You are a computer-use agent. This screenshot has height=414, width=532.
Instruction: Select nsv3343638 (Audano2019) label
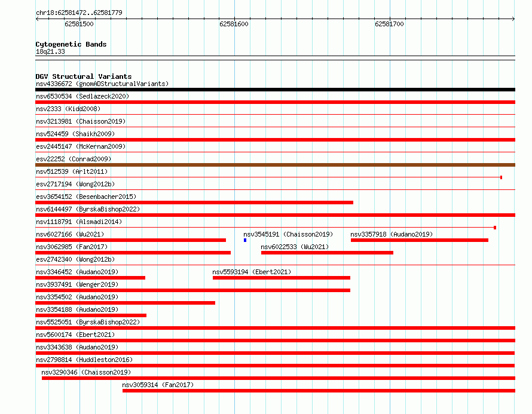pyautogui.click(x=77, y=347)
